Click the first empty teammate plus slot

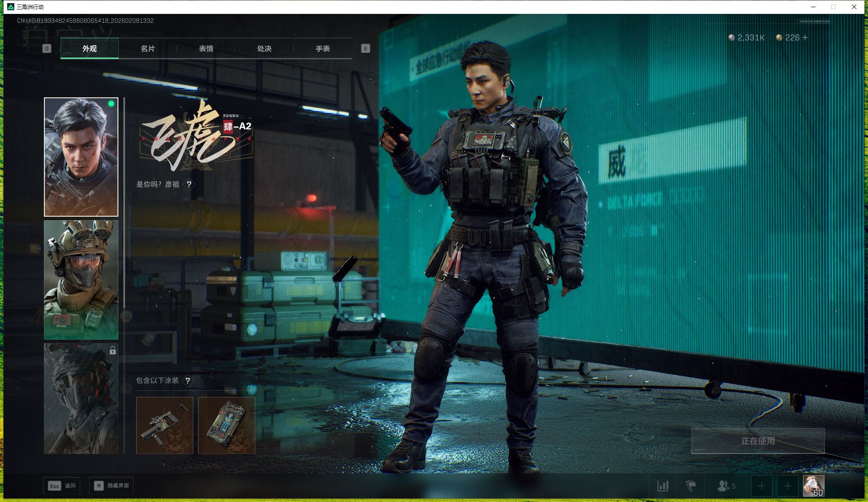coord(761,486)
